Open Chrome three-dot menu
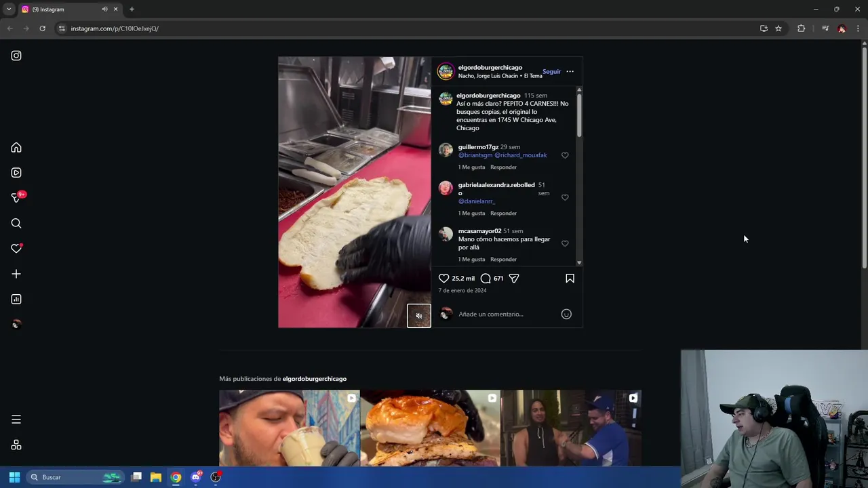 tap(858, 28)
